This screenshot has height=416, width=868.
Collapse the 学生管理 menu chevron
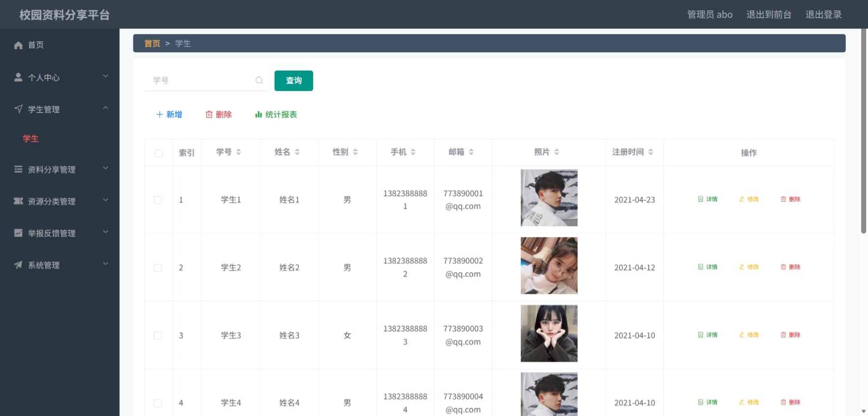click(x=105, y=108)
